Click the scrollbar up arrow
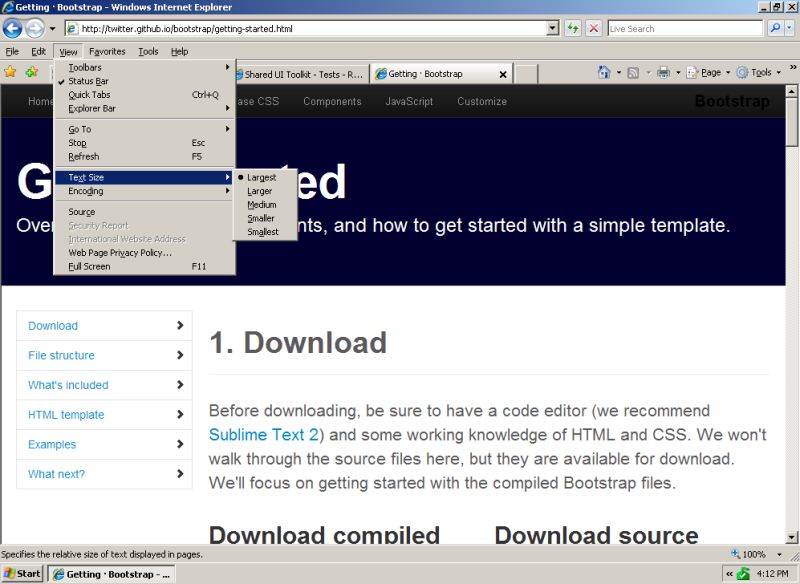 tap(791, 92)
